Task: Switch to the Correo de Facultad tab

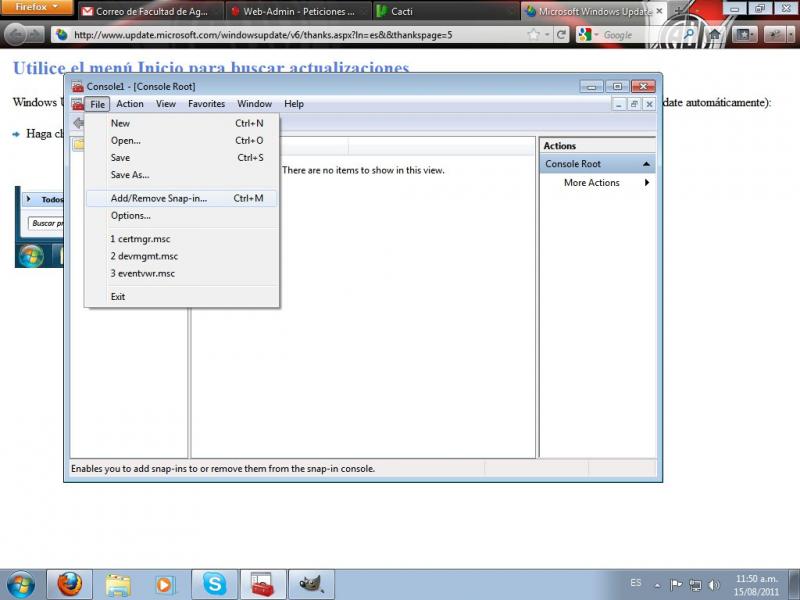Action: (x=151, y=11)
